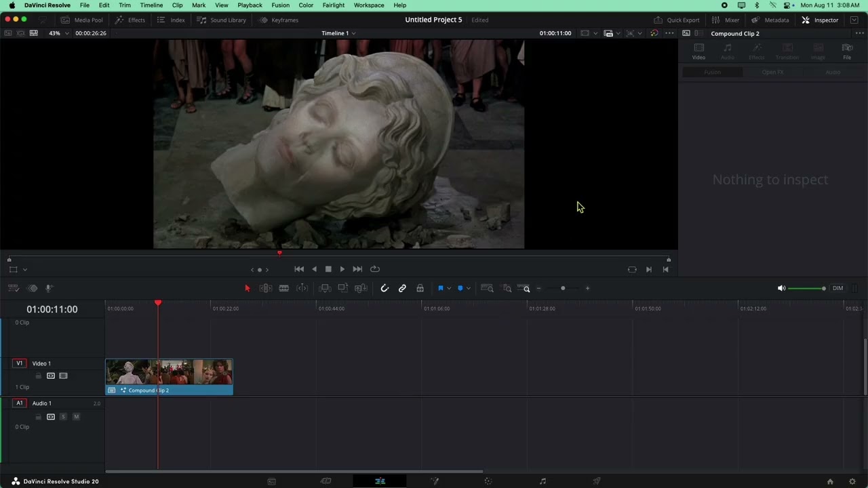The height and width of the screenshot is (488, 868).
Task: Open the Fusion page at bottom
Action: [x=435, y=481]
